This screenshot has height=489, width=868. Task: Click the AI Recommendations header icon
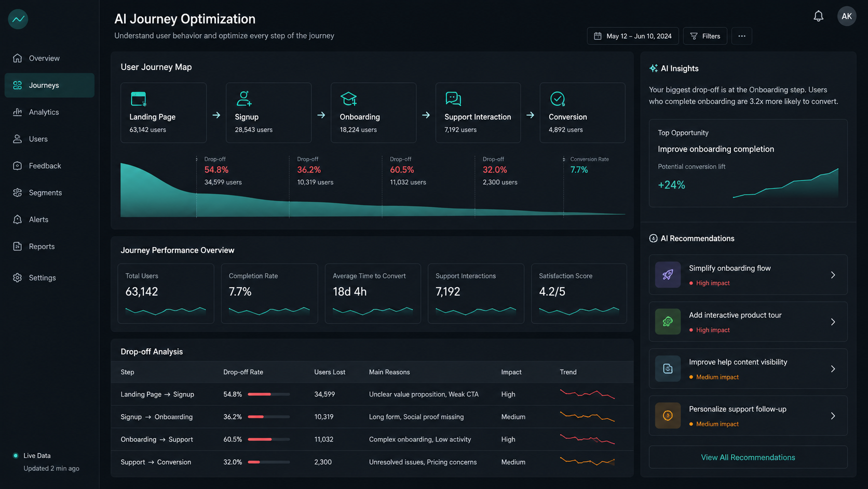653,239
